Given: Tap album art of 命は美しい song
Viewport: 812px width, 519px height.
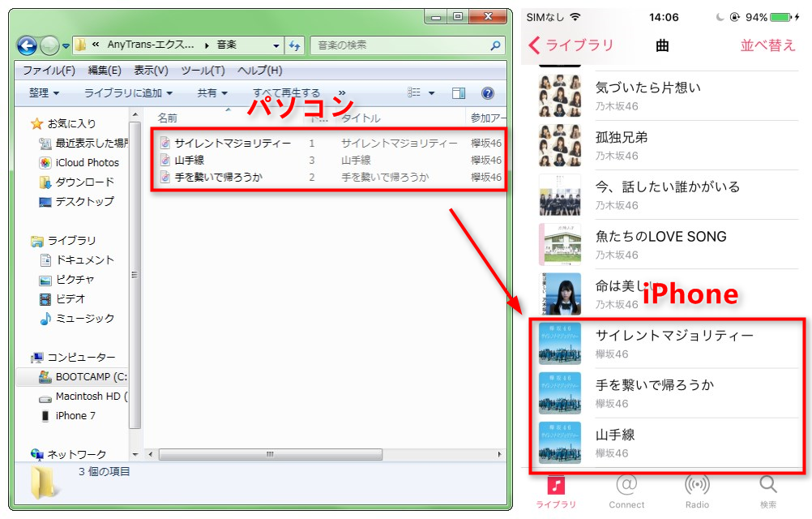Looking at the screenshot, I should pyautogui.click(x=560, y=294).
